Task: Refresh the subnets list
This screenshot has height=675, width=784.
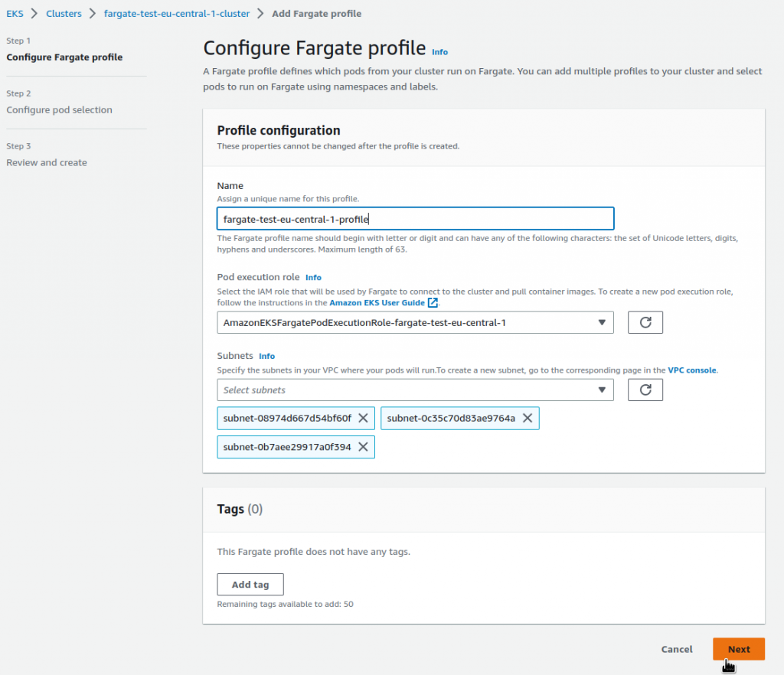Action: (x=645, y=390)
